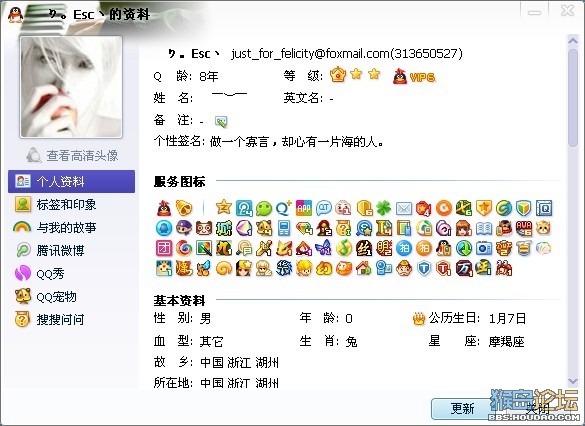Screen dimensions: 585x426
Task: Click the VIP6 red penguin badge
Action: [x=414, y=76]
